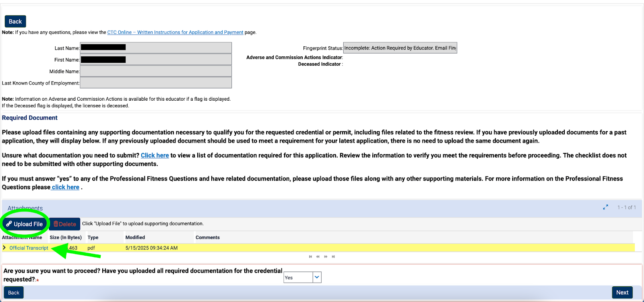644x302 pixels.
Task: Maximize the Attachments panel with expand icon
Action: point(605,207)
